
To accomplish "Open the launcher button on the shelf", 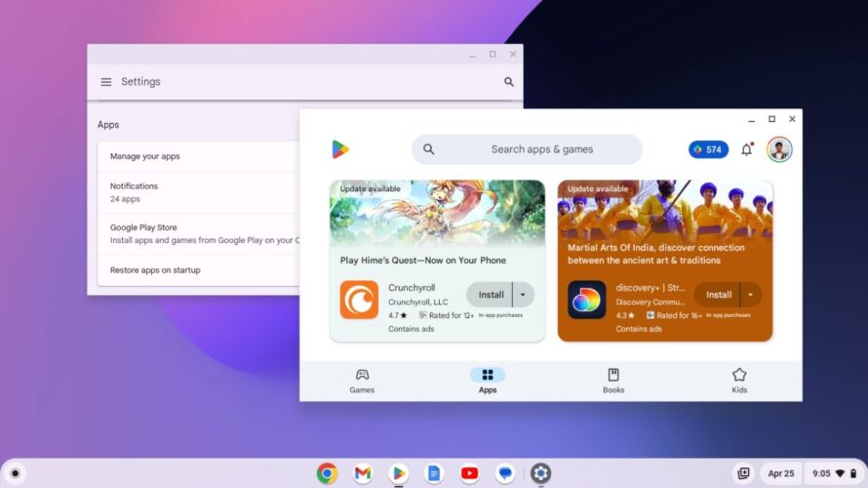I will point(15,473).
